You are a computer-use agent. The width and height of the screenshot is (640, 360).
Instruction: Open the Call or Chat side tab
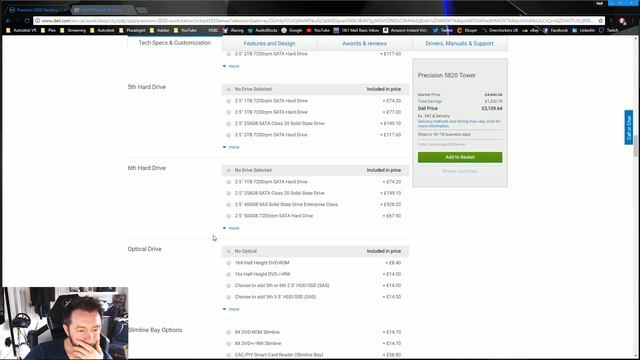[x=629, y=127]
